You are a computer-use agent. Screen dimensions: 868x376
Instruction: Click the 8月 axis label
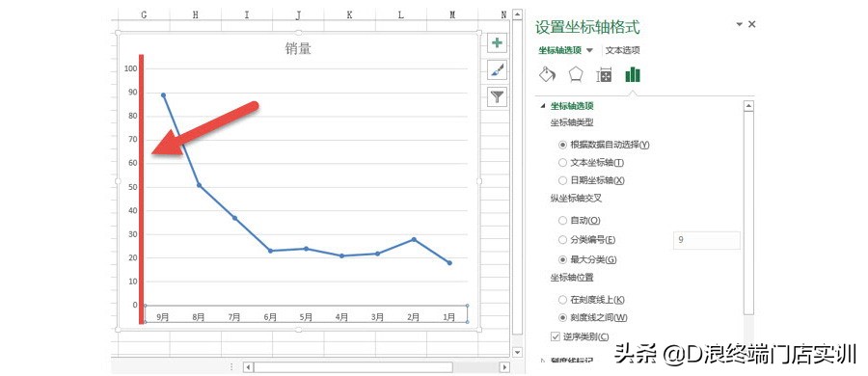point(199,317)
